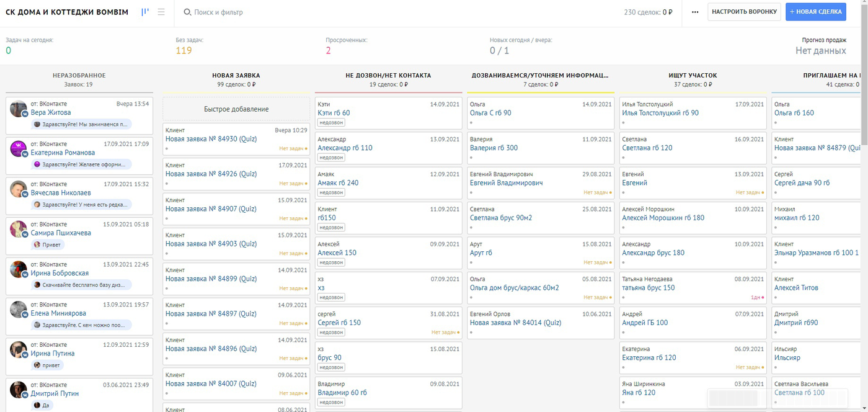This screenshot has height=412, width=868.
Task: Click the «НОВАЯ СДЕЛКА» button
Action: [x=815, y=12]
